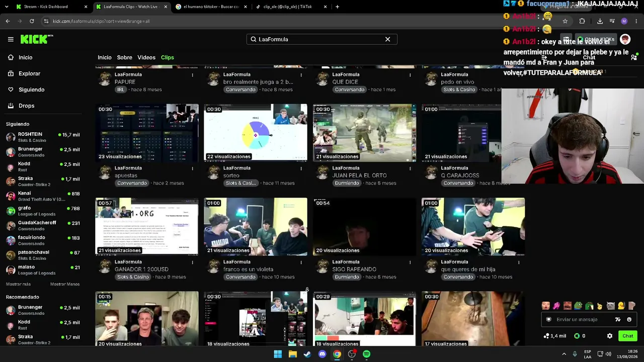Open options menu for QUE DICE clip
644x362 pixels.
pyautogui.click(x=410, y=75)
